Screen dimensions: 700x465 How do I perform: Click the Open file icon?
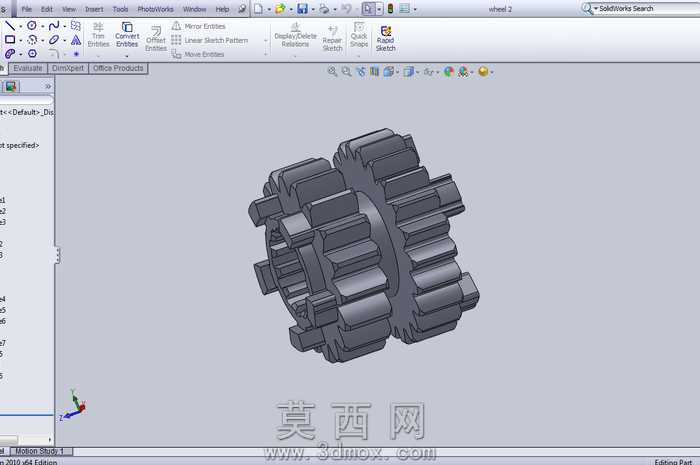point(280,8)
